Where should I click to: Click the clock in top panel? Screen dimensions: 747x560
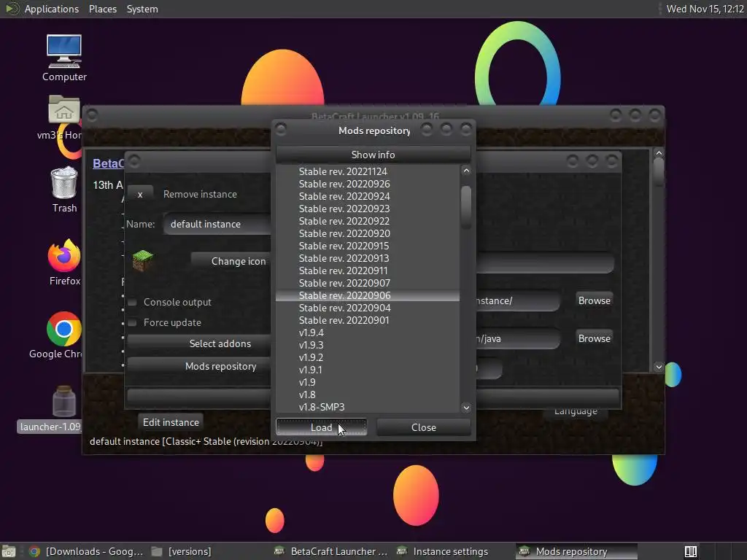(x=705, y=9)
